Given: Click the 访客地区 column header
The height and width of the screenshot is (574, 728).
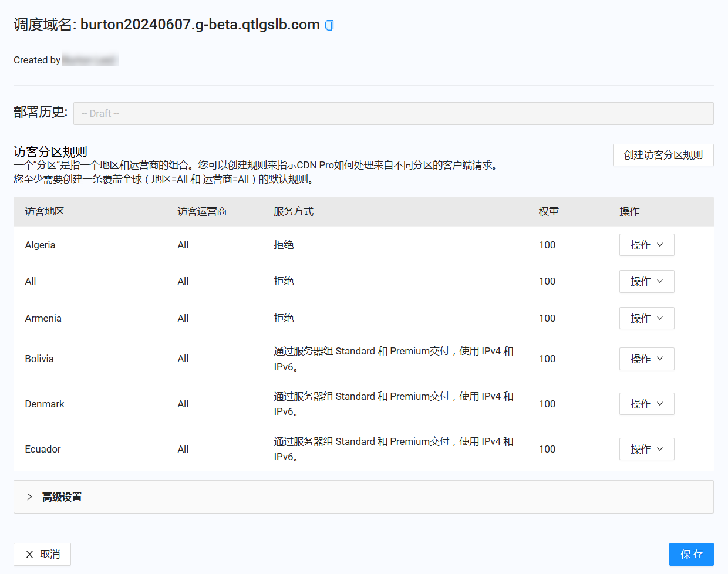Looking at the screenshot, I should pos(45,211).
